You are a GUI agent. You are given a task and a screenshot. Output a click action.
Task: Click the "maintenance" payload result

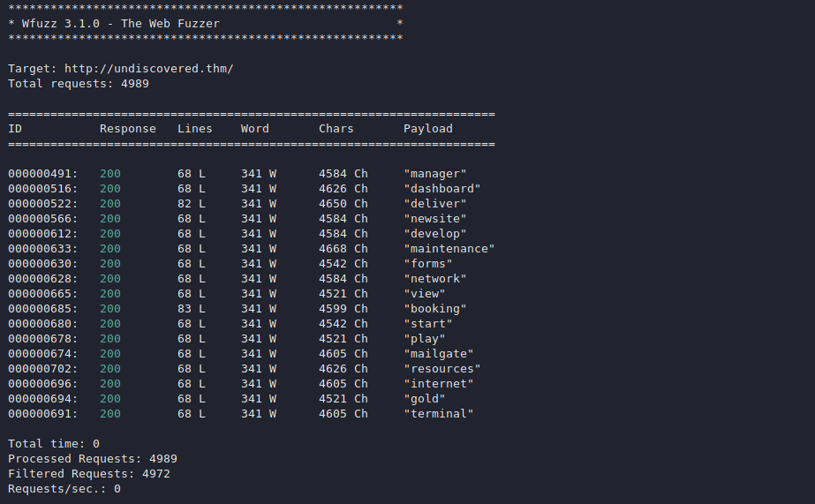tap(449, 249)
